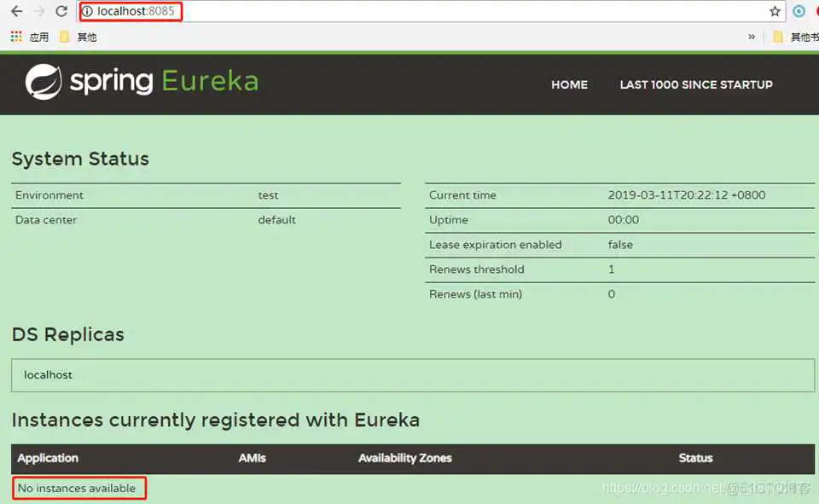The height and width of the screenshot is (504, 819).
Task: Click the Status column header
Action: point(696,458)
